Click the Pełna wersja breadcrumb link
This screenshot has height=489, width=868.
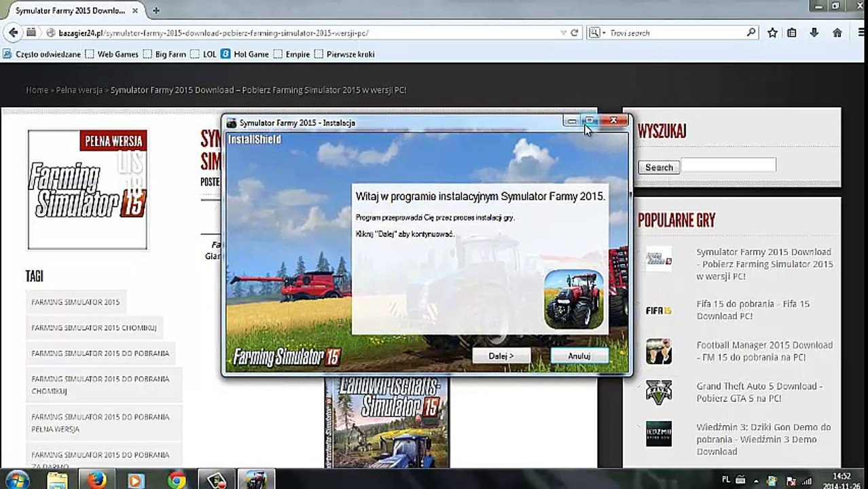pos(79,90)
